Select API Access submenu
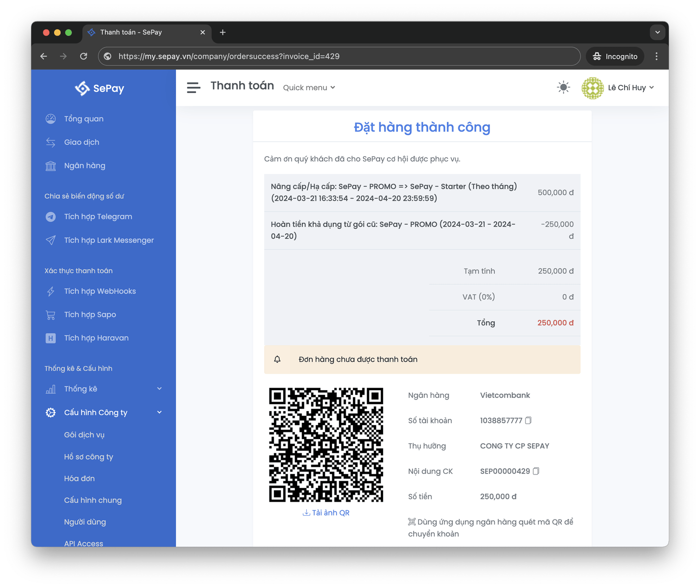The width and height of the screenshot is (700, 588). (x=84, y=543)
